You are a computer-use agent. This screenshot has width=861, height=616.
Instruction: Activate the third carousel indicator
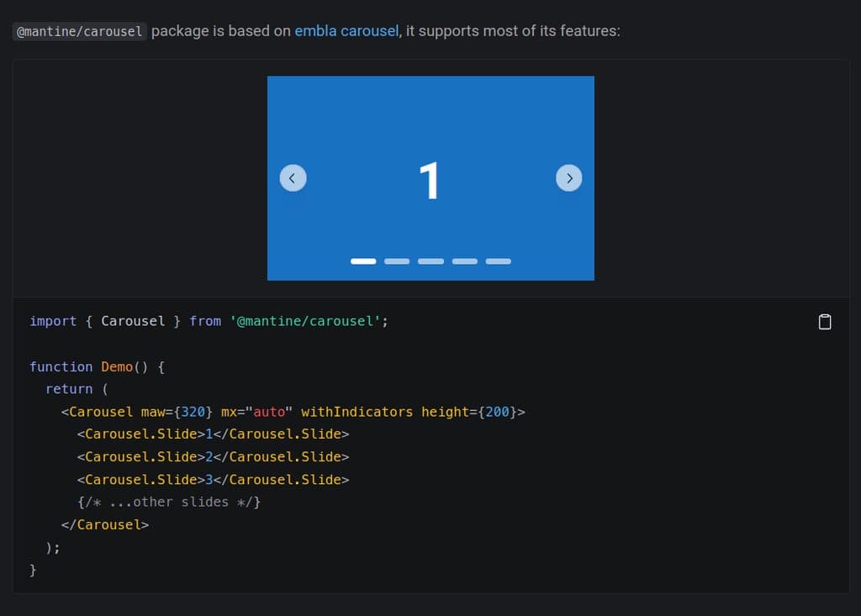[x=430, y=261]
